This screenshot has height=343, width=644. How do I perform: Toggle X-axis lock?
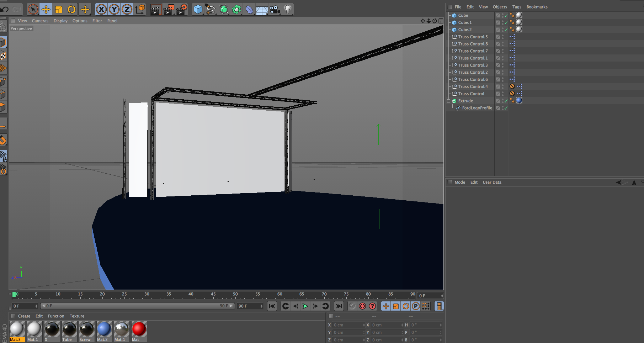click(101, 9)
